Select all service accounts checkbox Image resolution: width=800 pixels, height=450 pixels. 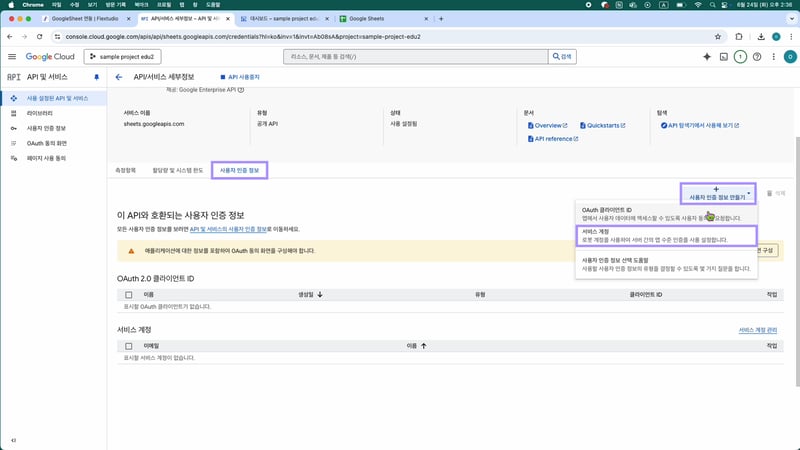[x=129, y=346]
